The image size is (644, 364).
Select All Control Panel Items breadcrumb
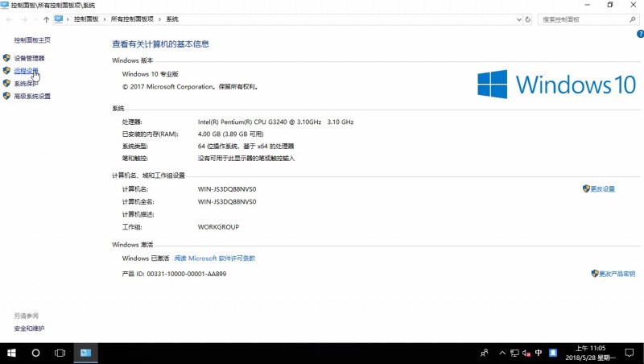[132, 19]
